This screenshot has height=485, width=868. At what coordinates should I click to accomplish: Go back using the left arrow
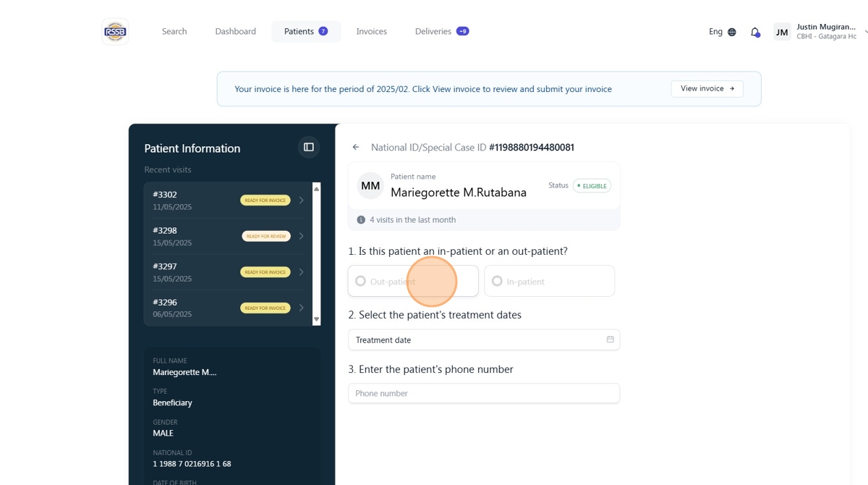[x=356, y=147]
